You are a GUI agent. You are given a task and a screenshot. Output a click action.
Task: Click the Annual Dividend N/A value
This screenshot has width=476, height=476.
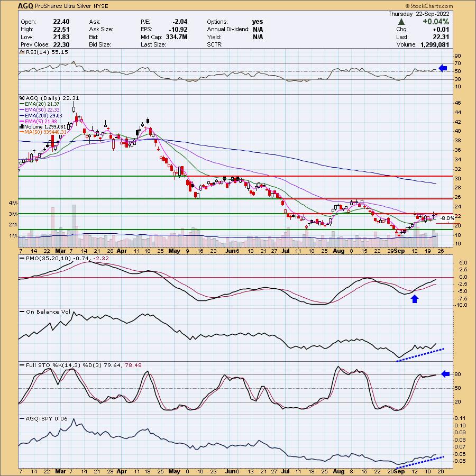[x=258, y=30]
